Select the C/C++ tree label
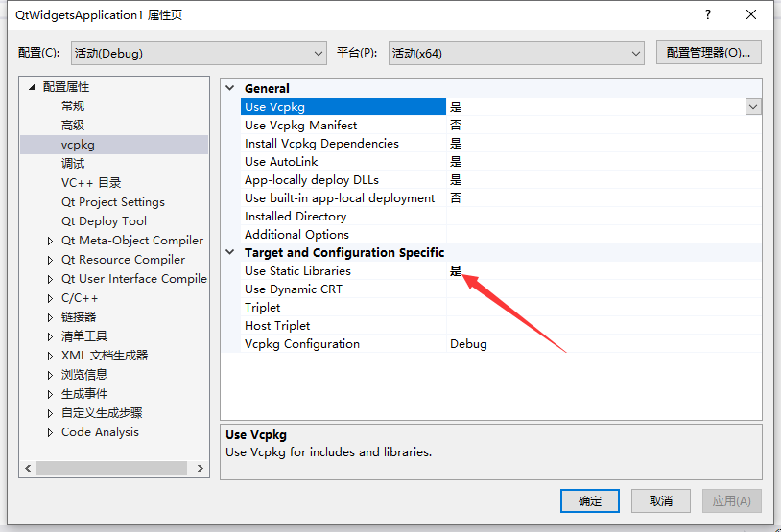 tap(80, 298)
